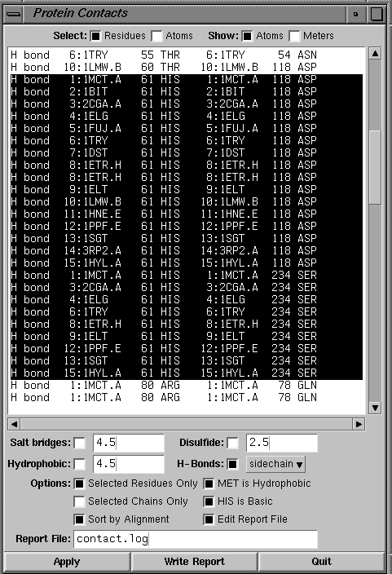
Task: Enable the Show Meters checkbox
Action: click(294, 36)
